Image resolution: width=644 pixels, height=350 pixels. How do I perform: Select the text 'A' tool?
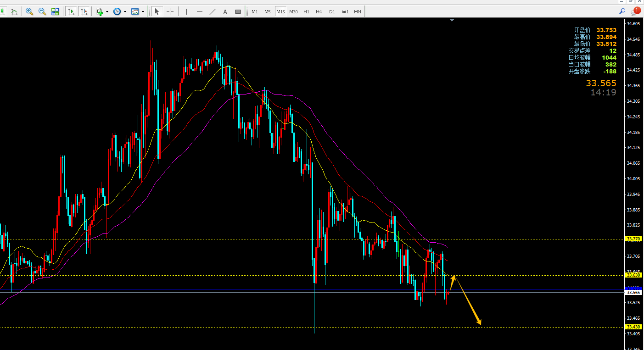(x=225, y=11)
